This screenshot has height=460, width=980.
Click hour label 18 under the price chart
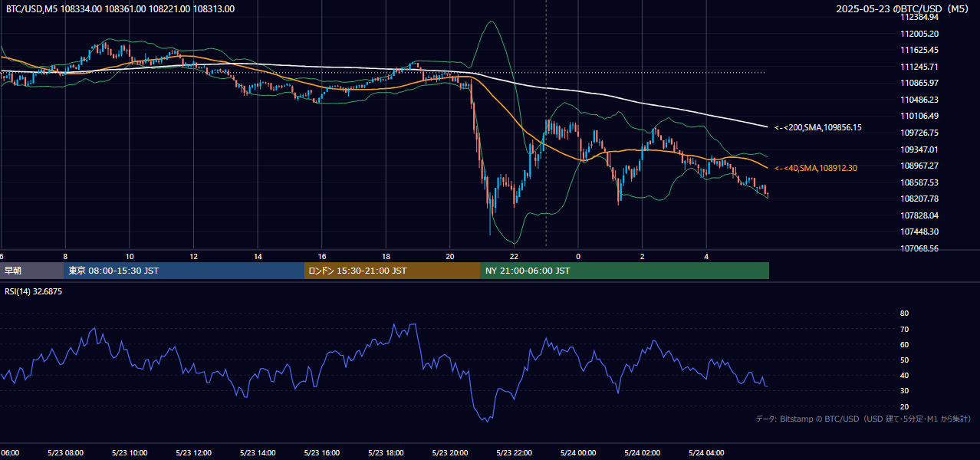[x=386, y=256]
